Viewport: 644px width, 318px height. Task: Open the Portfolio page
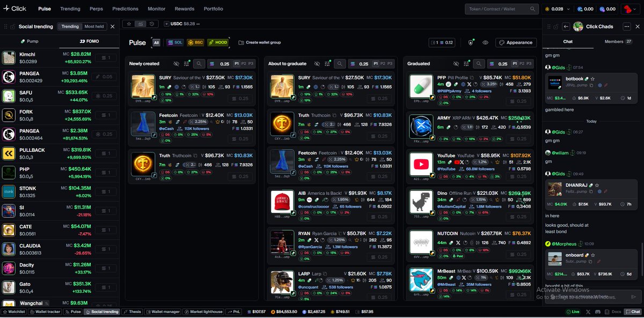(213, 9)
